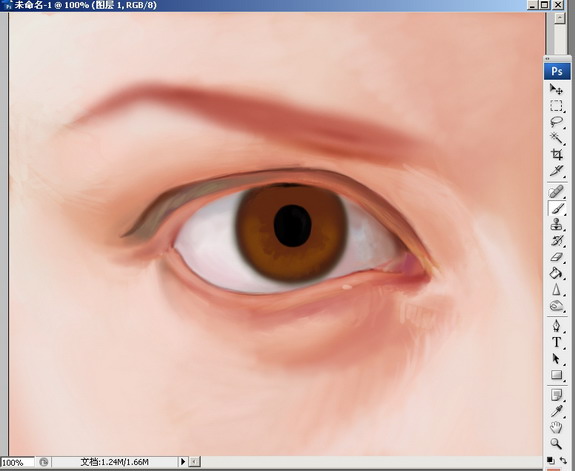Choose the Paint Bucket tool
575x471 pixels.
pos(556,273)
